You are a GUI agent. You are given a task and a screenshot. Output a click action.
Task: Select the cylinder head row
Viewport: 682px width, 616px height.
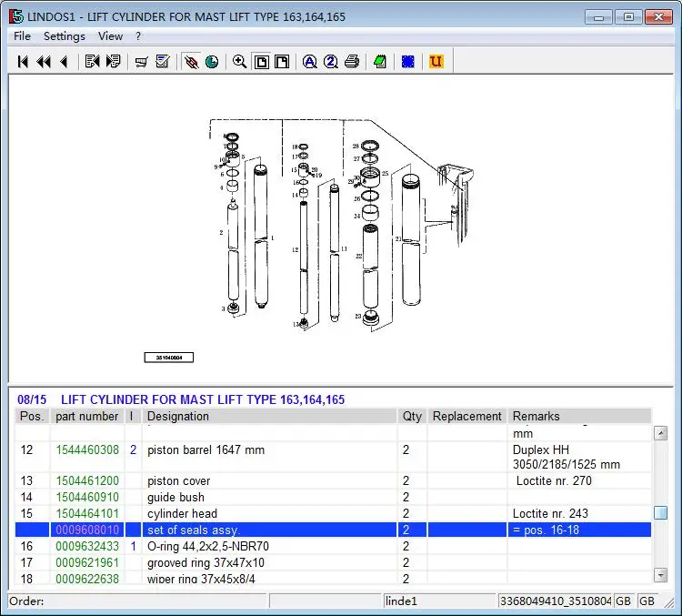(182, 514)
